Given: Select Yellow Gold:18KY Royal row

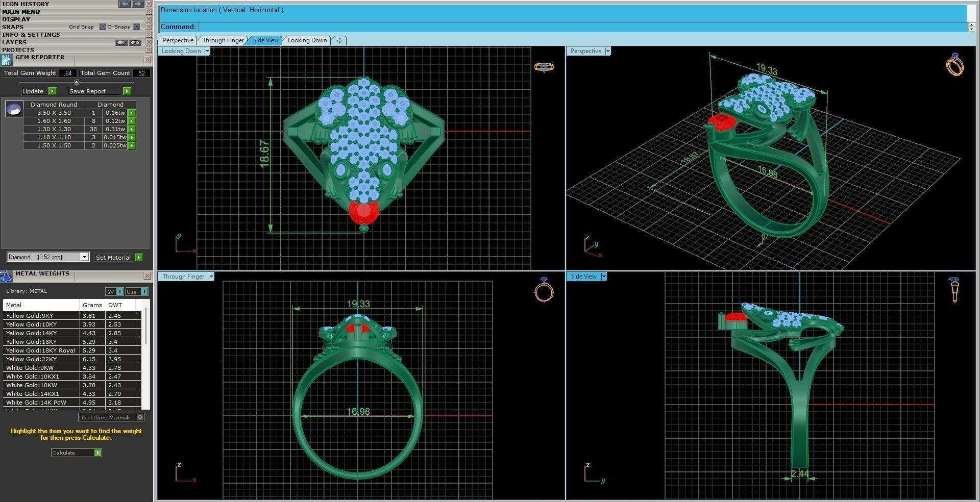Looking at the screenshot, I should pos(72,350).
